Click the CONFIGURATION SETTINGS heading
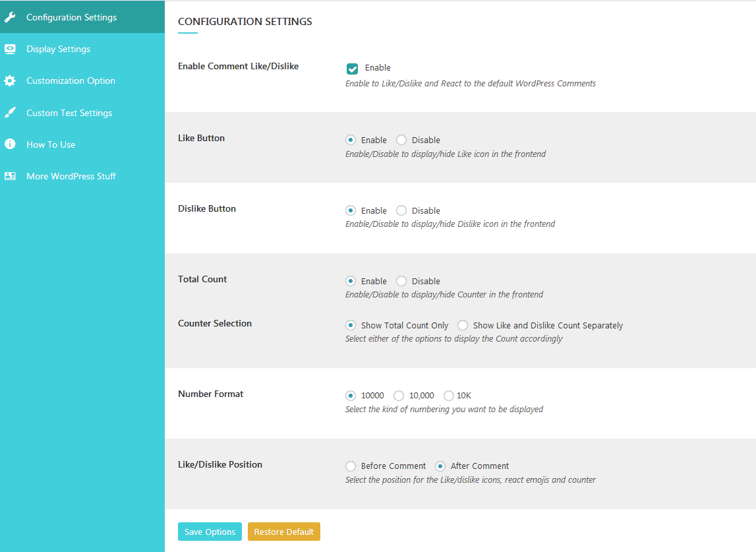This screenshot has width=756, height=552. tap(245, 21)
